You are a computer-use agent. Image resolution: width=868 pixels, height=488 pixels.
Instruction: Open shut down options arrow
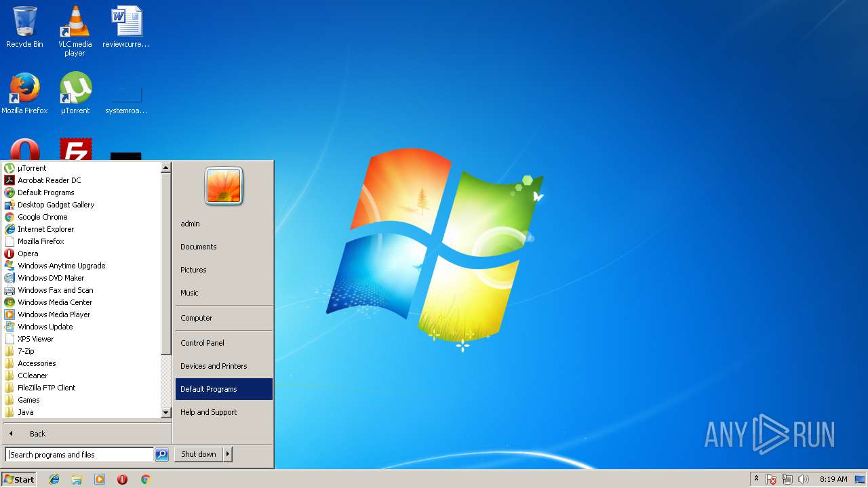tap(228, 454)
